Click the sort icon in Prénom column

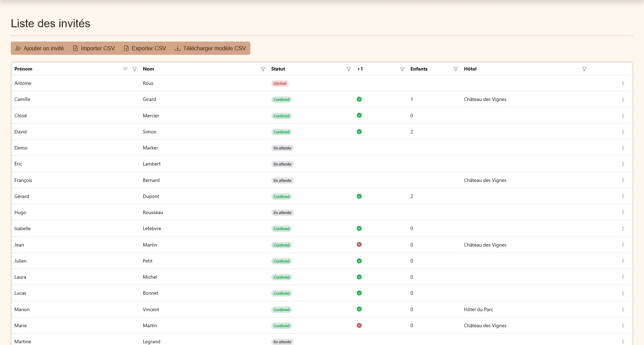pyautogui.click(x=125, y=69)
